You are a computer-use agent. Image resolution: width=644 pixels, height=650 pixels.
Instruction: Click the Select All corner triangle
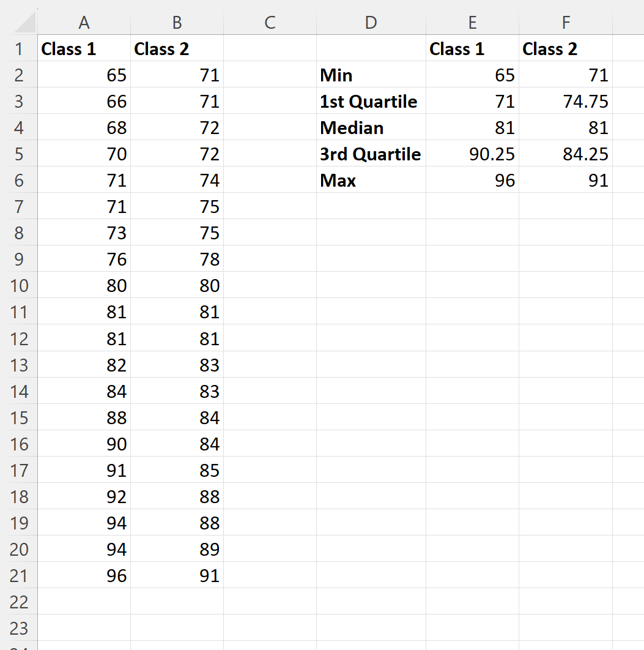click(25, 22)
